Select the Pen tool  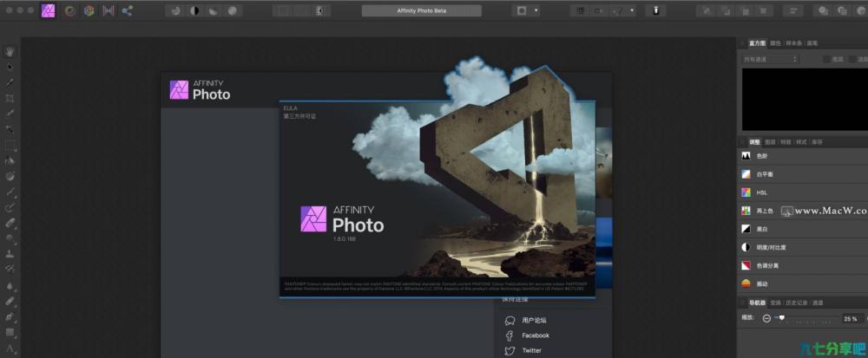click(10, 317)
